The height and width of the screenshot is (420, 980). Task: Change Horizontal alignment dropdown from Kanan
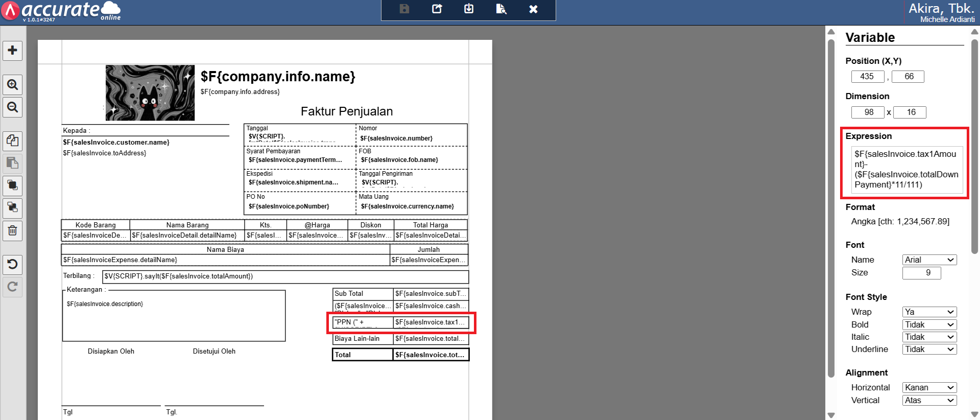pos(929,387)
